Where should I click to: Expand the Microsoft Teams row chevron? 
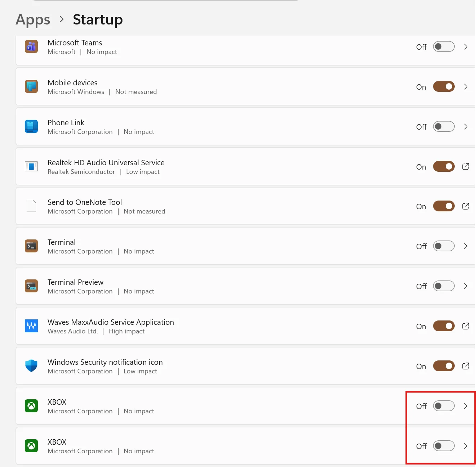pos(466,47)
